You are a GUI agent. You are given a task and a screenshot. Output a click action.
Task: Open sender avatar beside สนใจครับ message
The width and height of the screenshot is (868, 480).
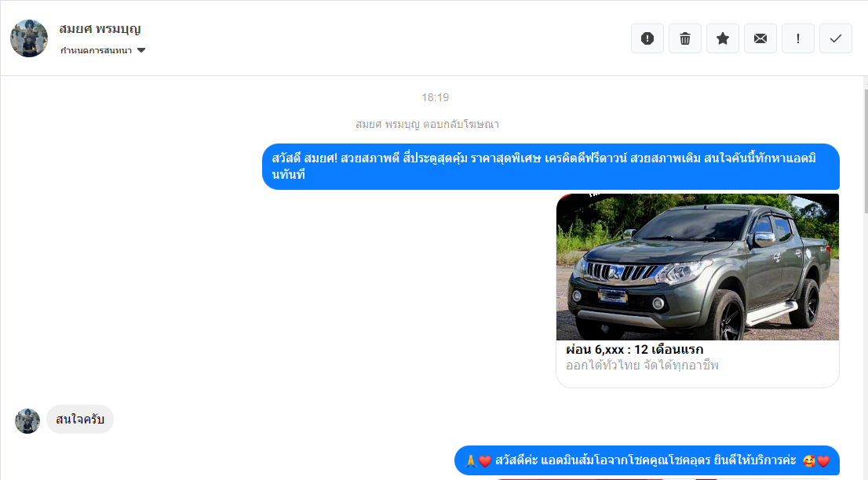(x=27, y=421)
